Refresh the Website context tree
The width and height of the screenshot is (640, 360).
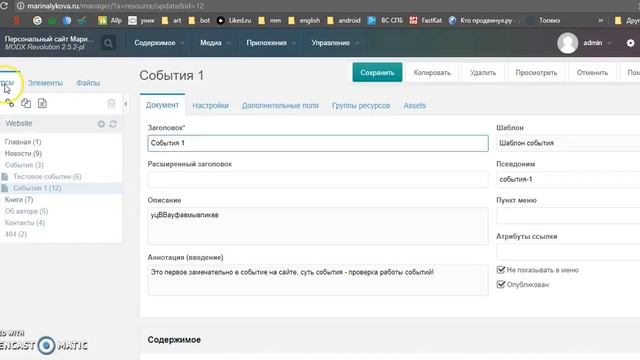click(113, 124)
